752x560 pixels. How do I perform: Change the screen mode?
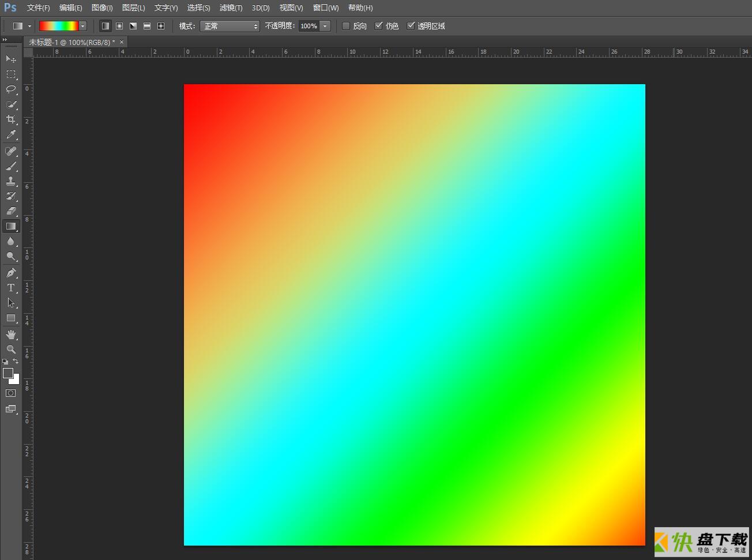[x=11, y=409]
